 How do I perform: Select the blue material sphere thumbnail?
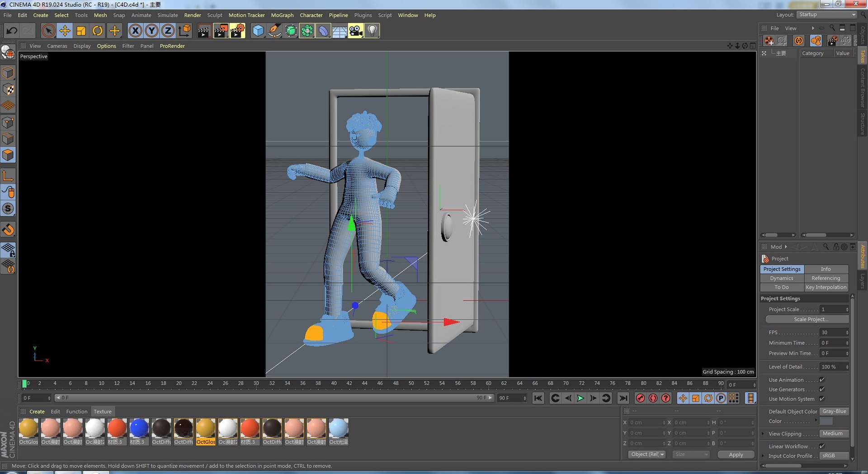click(139, 428)
